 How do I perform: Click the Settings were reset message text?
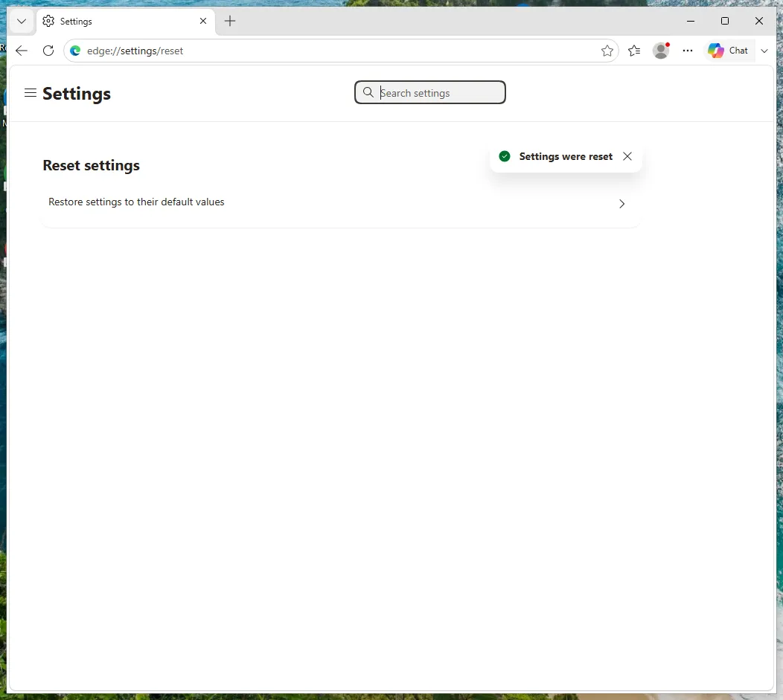tap(566, 156)
